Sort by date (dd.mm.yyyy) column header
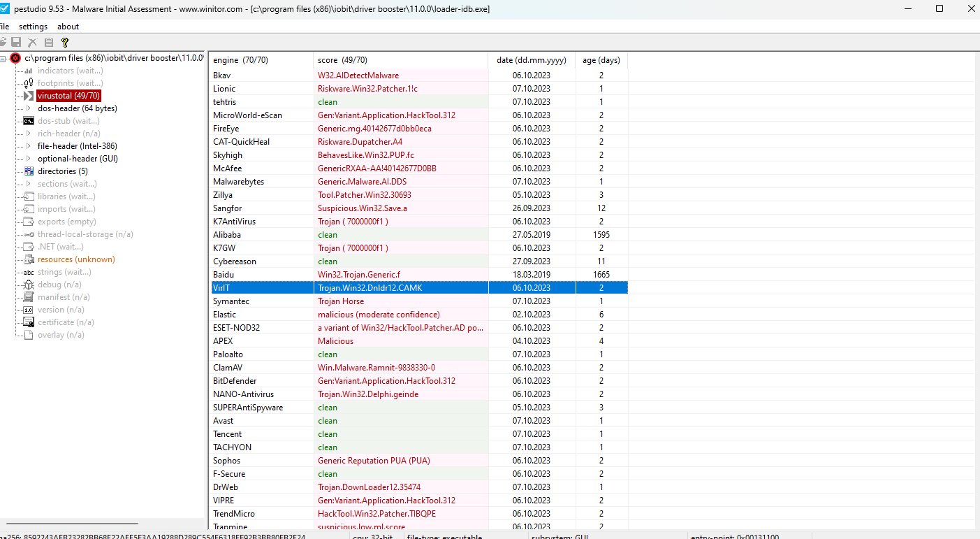The width and height of the screenshot is (980, 539). [532, 60]
